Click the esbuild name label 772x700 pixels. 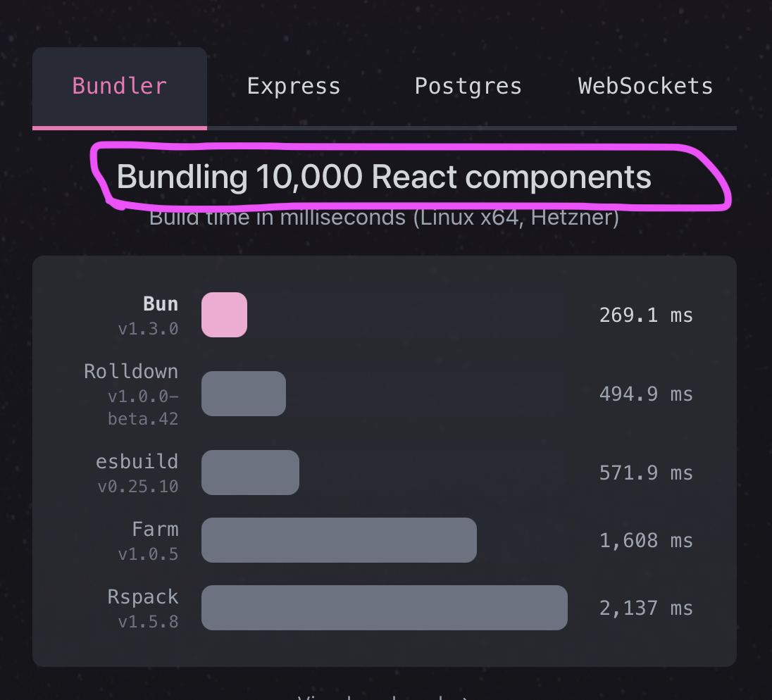coord(137,462)
